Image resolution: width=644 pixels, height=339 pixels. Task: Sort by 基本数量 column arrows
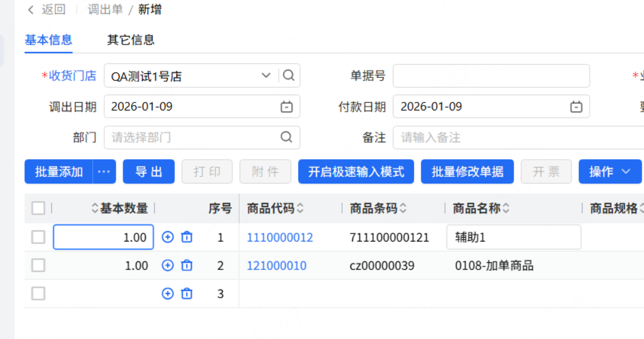95,208
